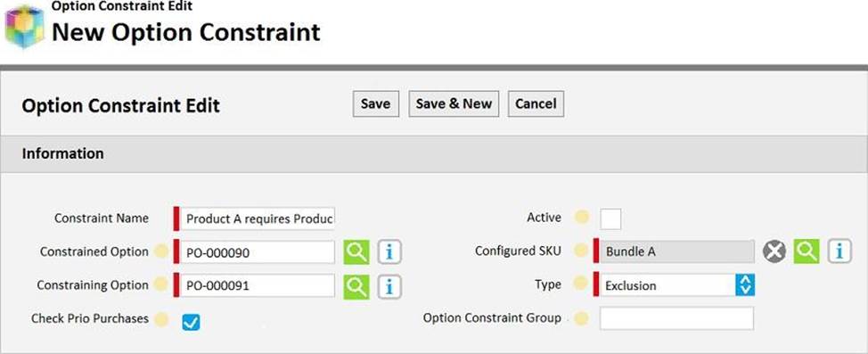
Task: Show info for Constrained Option PO-000090
Action: tap(389, 252)
